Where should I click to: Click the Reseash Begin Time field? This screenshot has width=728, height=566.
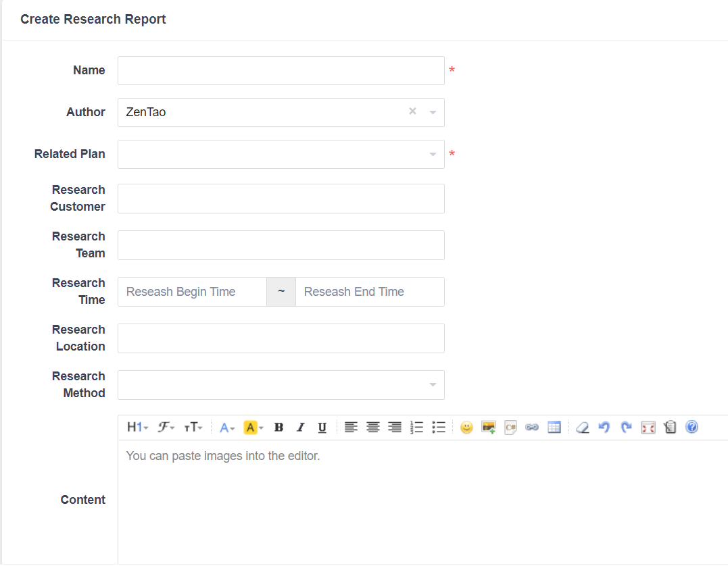click(192, 292)
